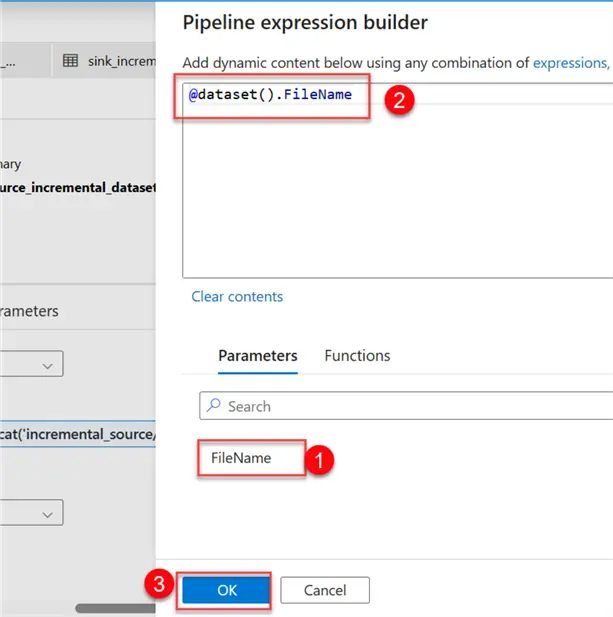
Task: Click the magnifier icon in Search box
Action: 213,406
